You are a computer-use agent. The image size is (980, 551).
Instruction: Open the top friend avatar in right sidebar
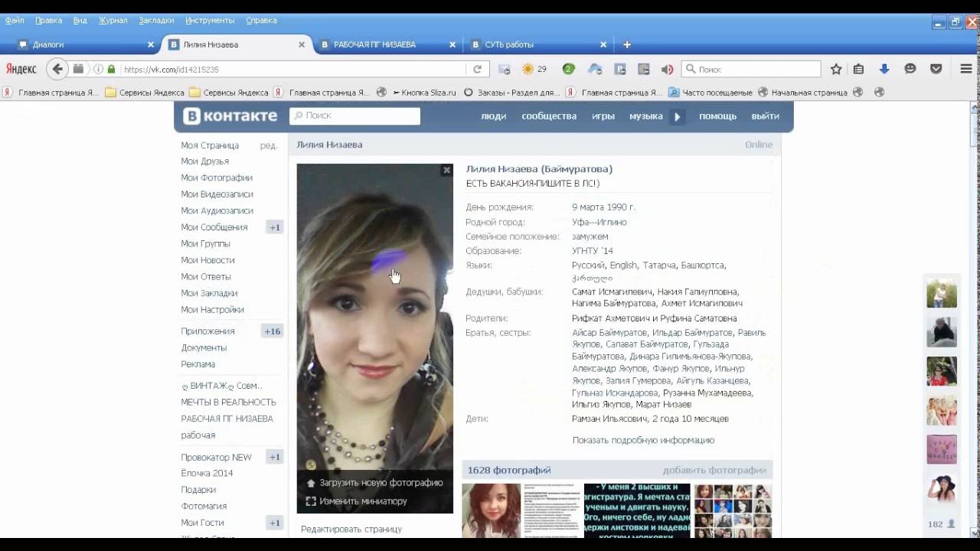942,293
